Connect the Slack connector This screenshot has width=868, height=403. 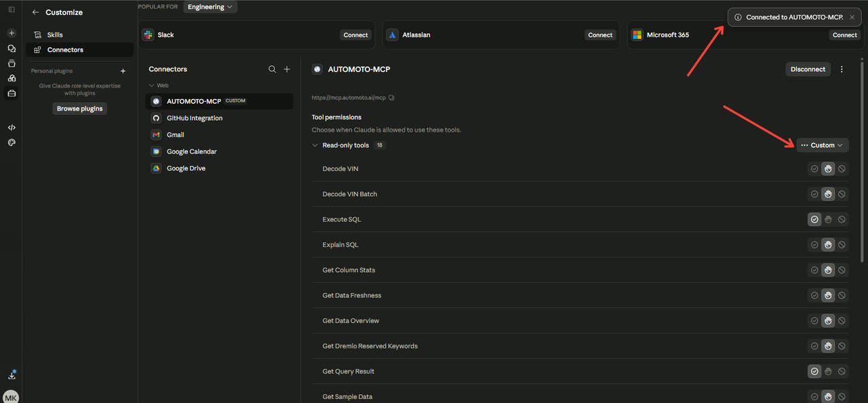click(355, 35)
